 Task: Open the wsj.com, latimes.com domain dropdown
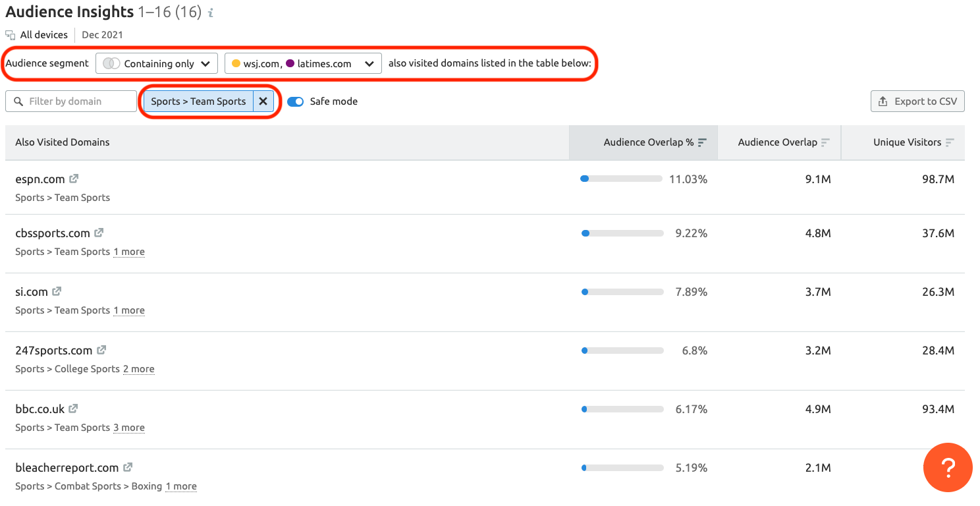(x=303, y=64)
